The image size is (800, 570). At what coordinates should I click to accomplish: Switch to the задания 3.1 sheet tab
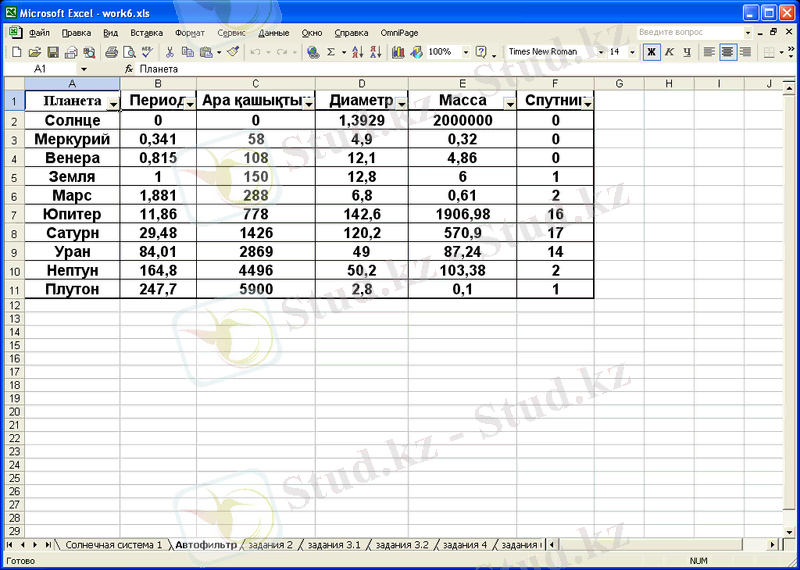(334, 545)
